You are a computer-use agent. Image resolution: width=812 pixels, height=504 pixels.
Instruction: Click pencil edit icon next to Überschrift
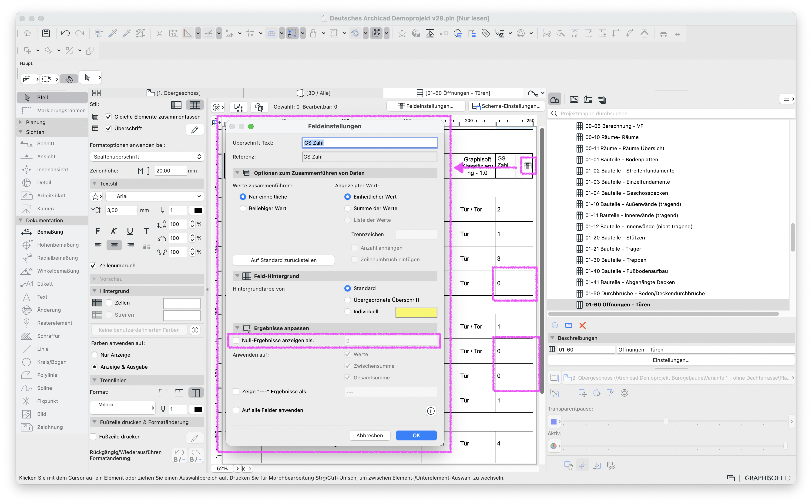point(195,129)
